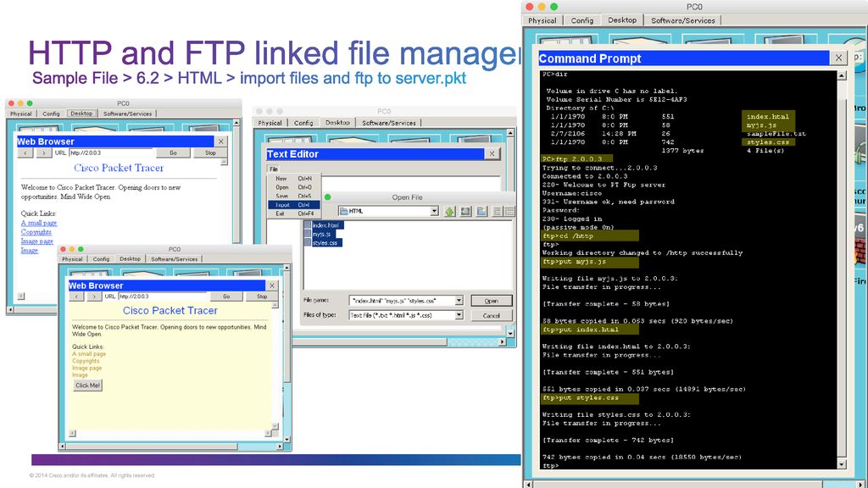Click left scroll arrow under white-page browser window

(10, 310)
